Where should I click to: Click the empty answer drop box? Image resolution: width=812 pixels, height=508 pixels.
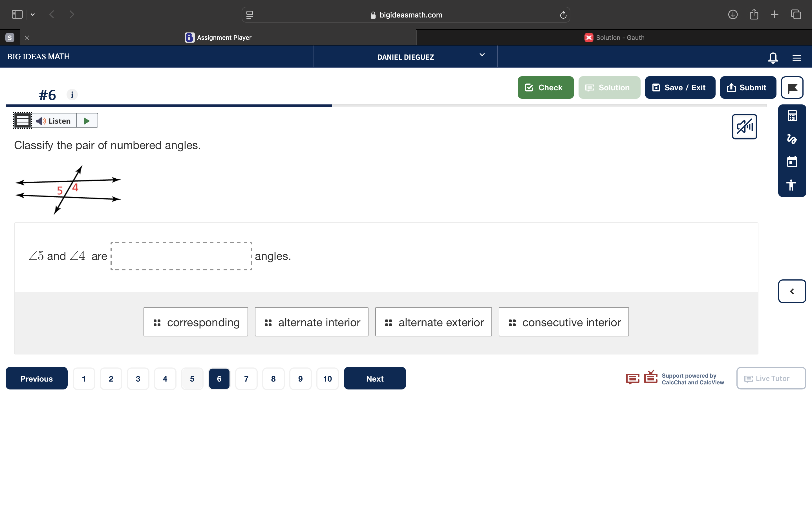181,256
